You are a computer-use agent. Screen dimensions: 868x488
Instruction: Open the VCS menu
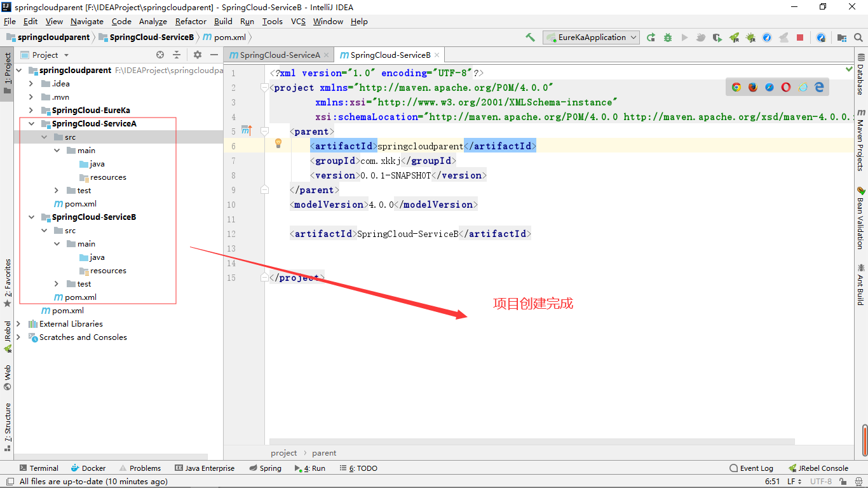tap(298, 22)
